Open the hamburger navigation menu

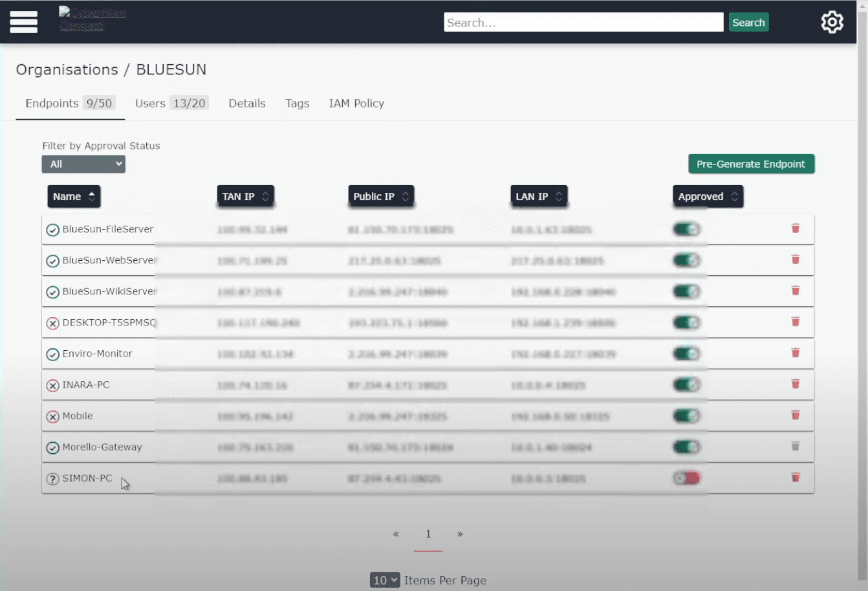coord(23,22)
